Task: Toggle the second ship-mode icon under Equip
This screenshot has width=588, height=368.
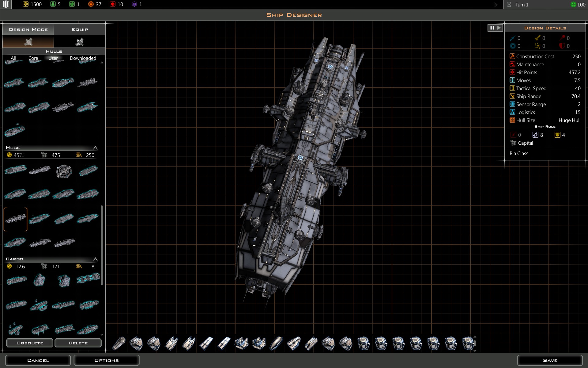Action: (80, 42)
